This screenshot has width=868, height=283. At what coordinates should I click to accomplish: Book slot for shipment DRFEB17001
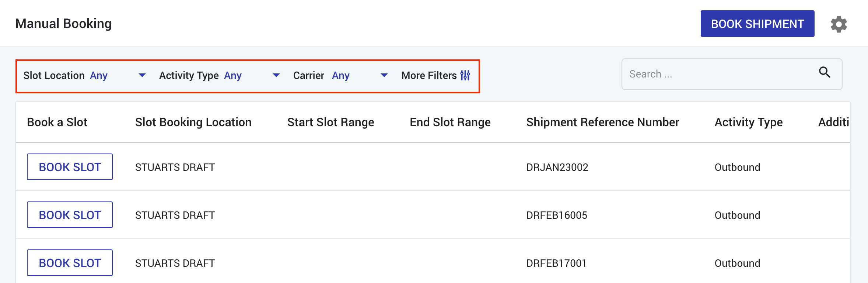click(x=70, y=263)
